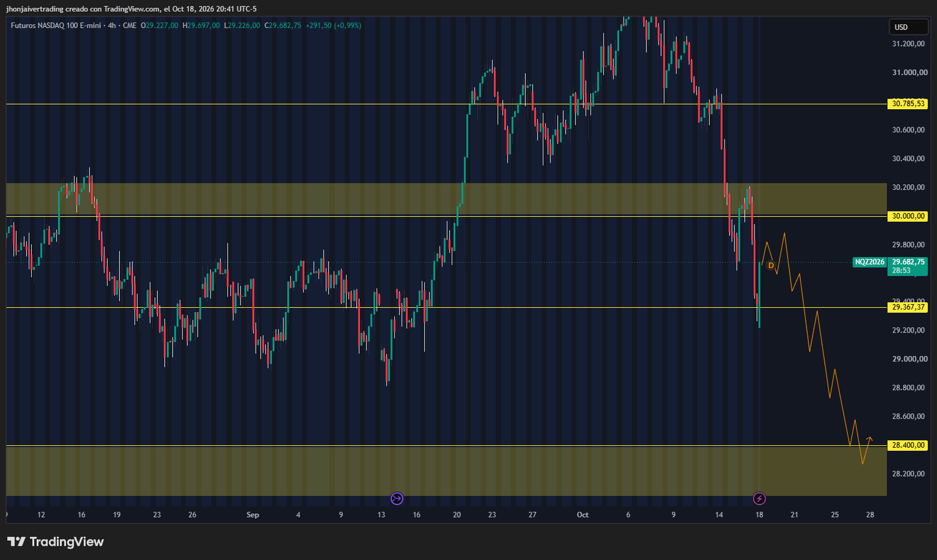Click the Oct label on time axis
This screenshot has width=937, height=560.
(582, 515)
